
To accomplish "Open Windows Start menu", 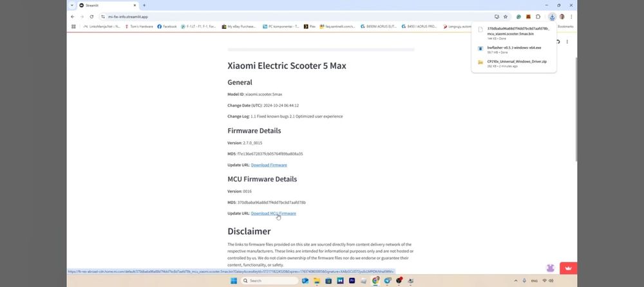I will pos(234,281).
